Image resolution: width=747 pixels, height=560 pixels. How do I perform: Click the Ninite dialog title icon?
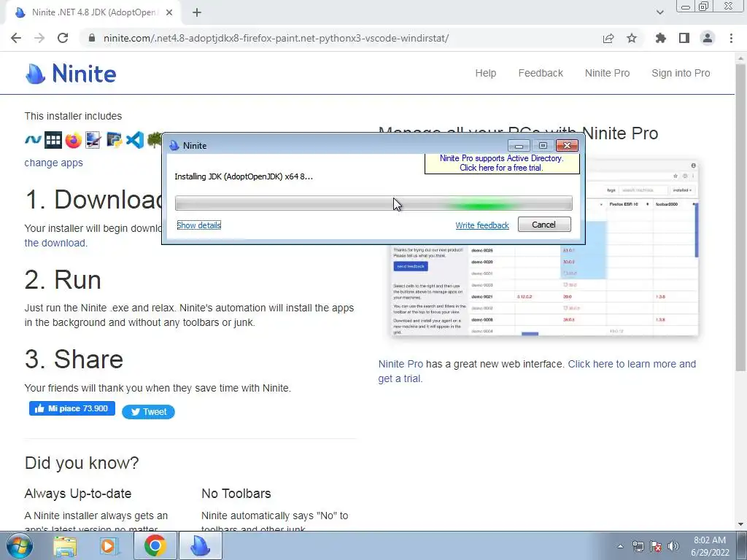tap(174, 146)
